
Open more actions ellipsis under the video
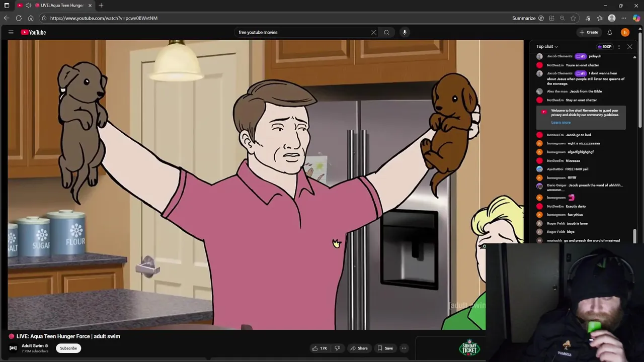tap(404, 348)
